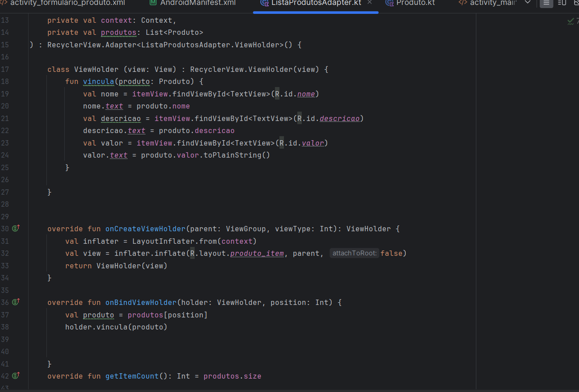Viewport: 579px width, 392px height.
Task: Click produtos.size expression
Action: 232,376
